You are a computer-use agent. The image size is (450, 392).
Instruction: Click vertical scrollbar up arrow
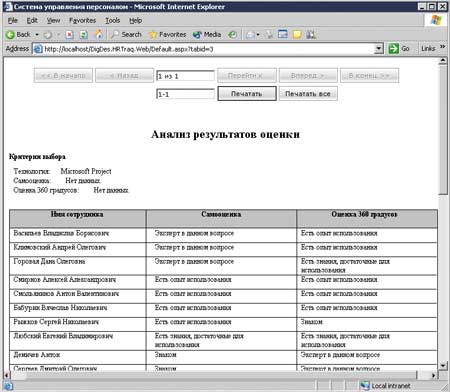[x=443, y=61]
